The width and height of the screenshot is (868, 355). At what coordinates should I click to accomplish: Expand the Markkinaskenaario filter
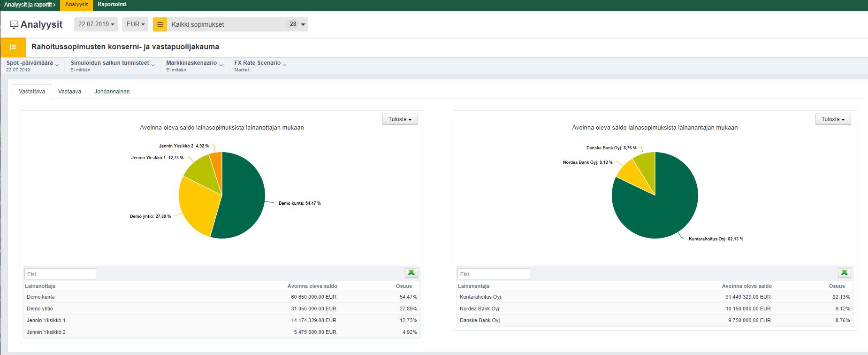click(194, 66)
